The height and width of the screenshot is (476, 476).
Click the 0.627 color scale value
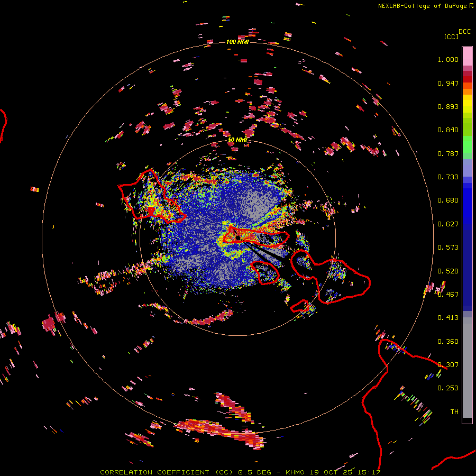[x=448, y=224]
